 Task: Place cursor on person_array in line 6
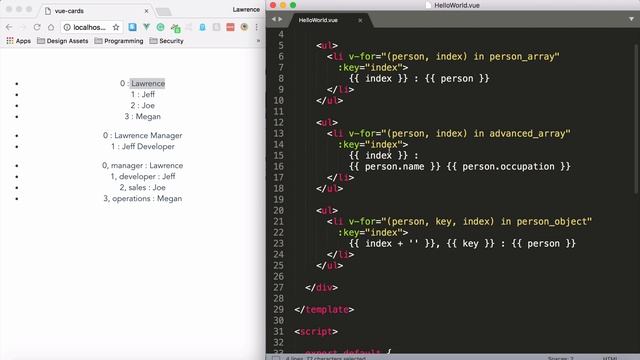(521, 56)
